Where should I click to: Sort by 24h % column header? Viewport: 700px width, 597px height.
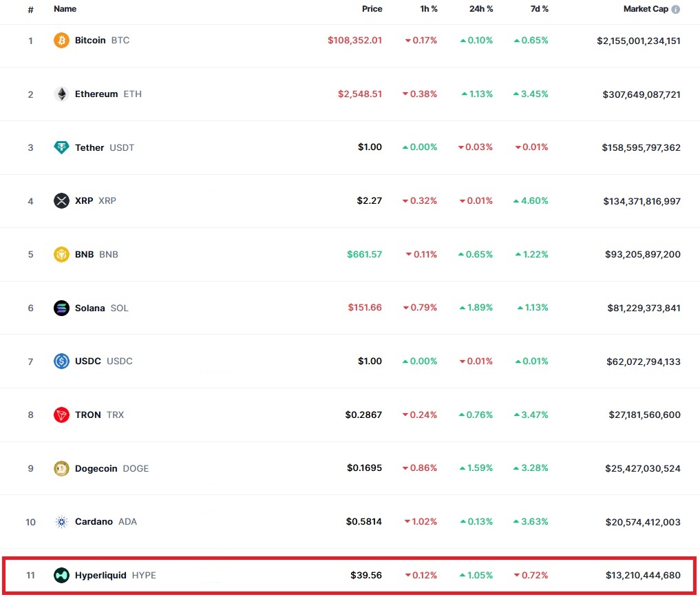481,9
